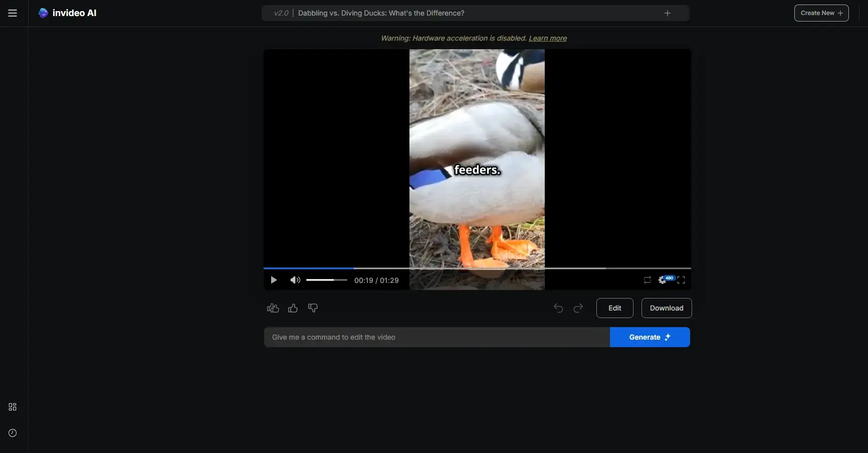Open the 480 quality settings gear
The width and height of the screenshot is (868, 453).
(663, 280)
